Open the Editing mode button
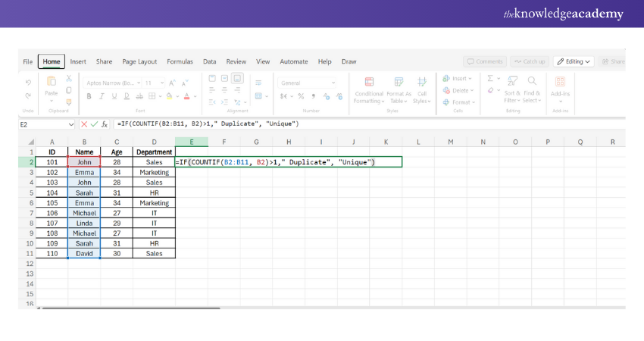Viewport: 644px width, 341px height. coord(574,61)
